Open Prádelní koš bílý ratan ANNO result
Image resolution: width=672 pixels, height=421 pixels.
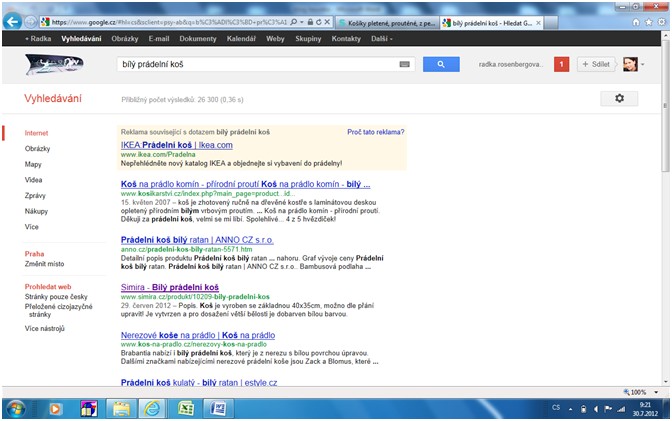click(x=197, y=240)
